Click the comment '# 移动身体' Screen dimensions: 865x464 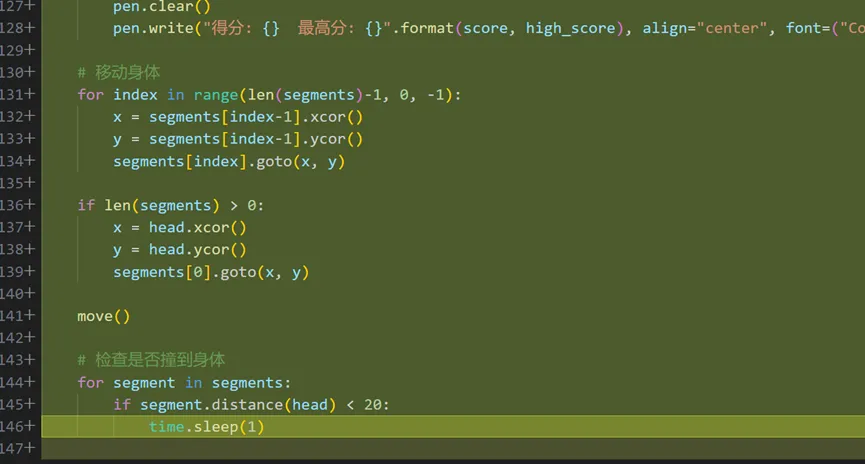(119, 72)
